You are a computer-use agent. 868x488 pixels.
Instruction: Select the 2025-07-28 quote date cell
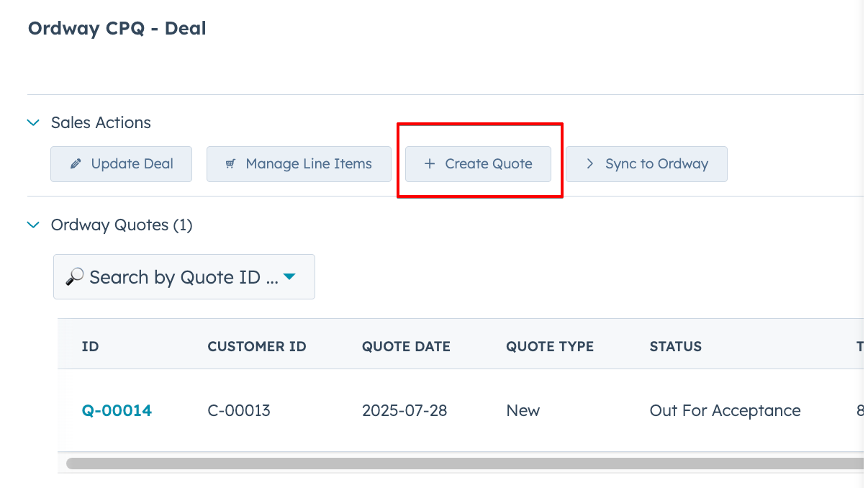[404, 411]
